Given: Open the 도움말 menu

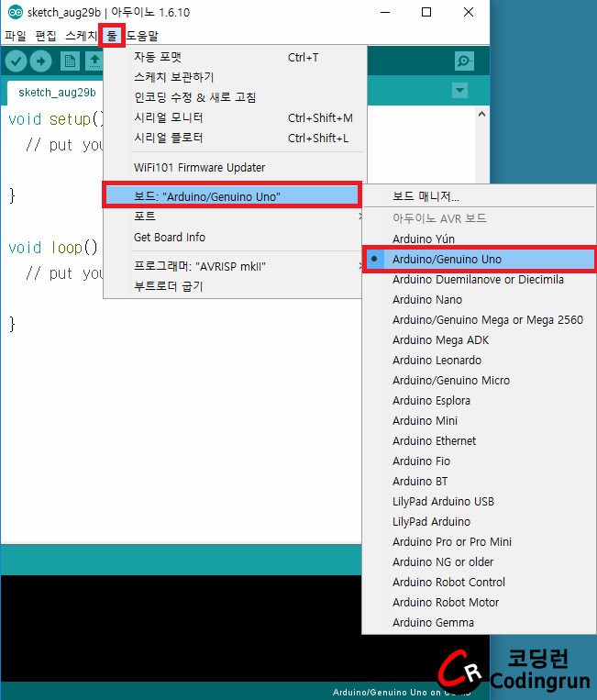Looking at the screenshot, I should pos(142,36).
